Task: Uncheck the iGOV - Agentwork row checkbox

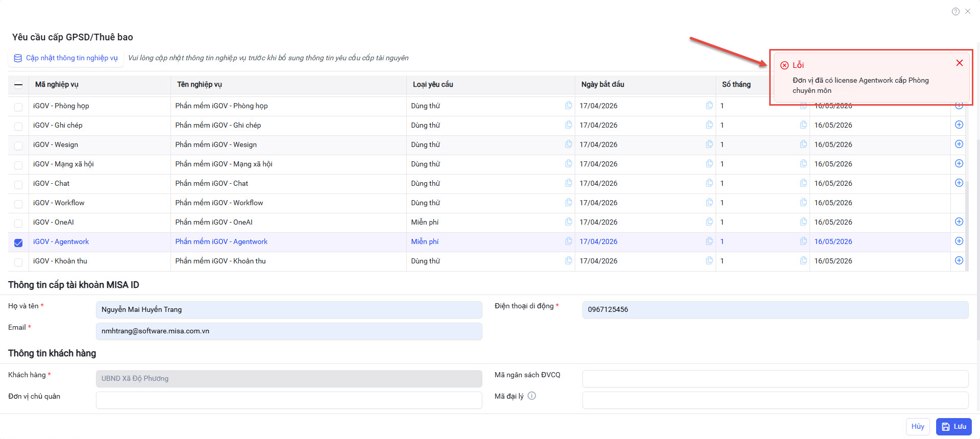Action: [x=18, y=242]
